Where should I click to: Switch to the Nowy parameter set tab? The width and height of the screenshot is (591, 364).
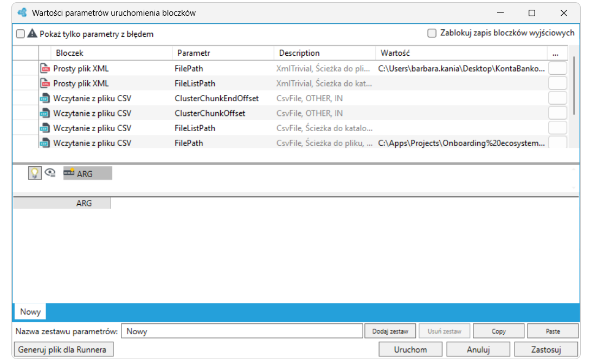[30, 311]
